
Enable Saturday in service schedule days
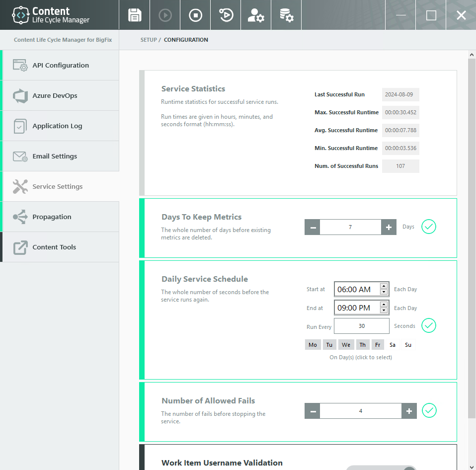393,345
